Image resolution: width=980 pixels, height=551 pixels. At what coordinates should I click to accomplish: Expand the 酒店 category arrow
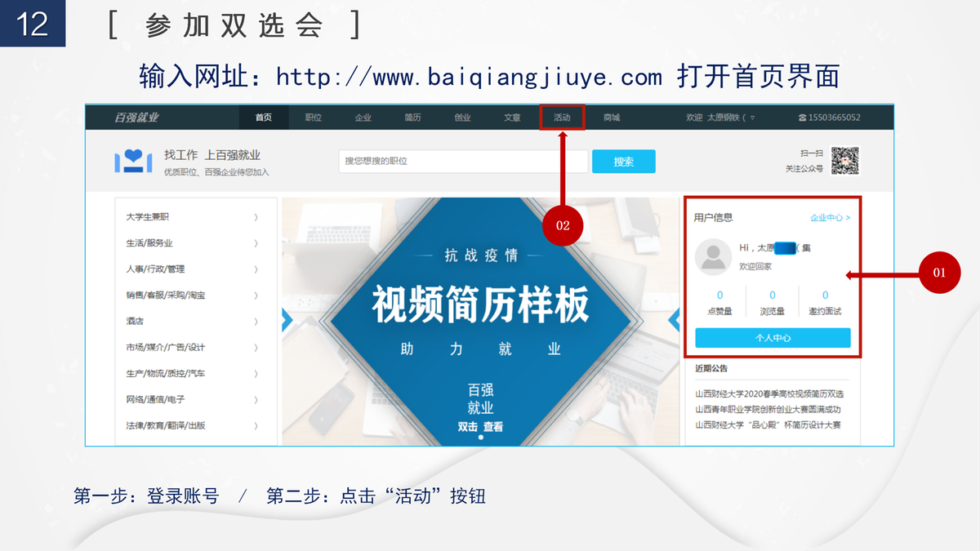click(x=256, y=322)
